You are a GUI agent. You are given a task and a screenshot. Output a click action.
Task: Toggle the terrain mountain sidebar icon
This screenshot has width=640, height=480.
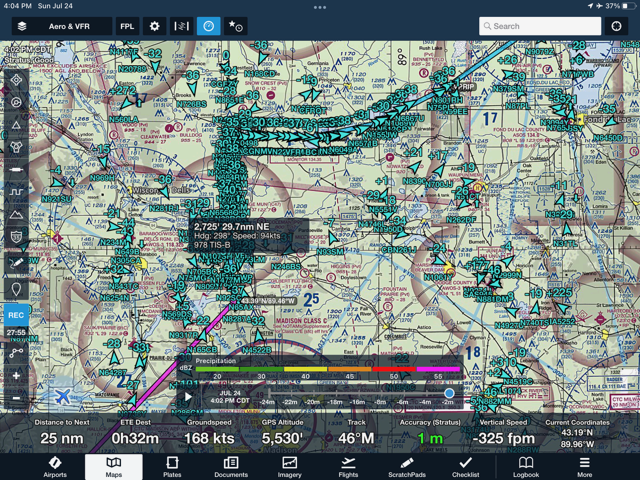tap(16, 214)
